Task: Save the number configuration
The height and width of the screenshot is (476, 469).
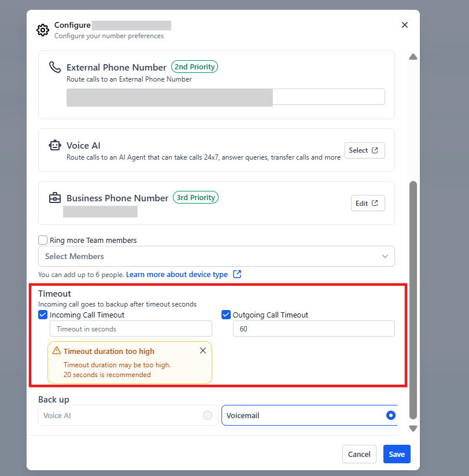Action: (x=397, y=454)
